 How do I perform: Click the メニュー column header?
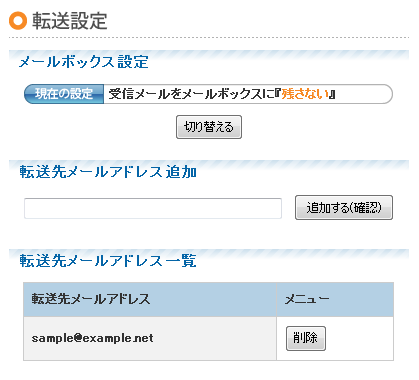click(335, 299)
